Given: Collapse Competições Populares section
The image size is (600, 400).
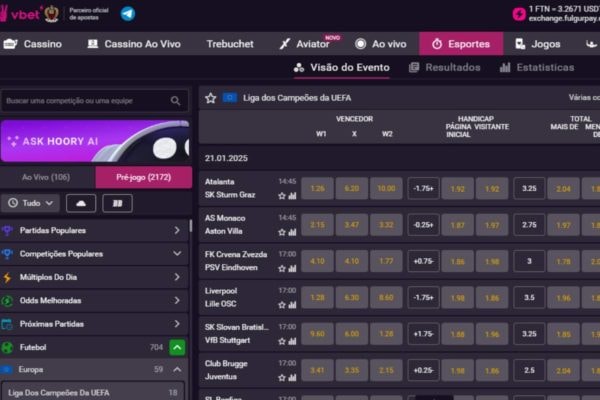Looking at the screenshot, I should click(177, 253).
